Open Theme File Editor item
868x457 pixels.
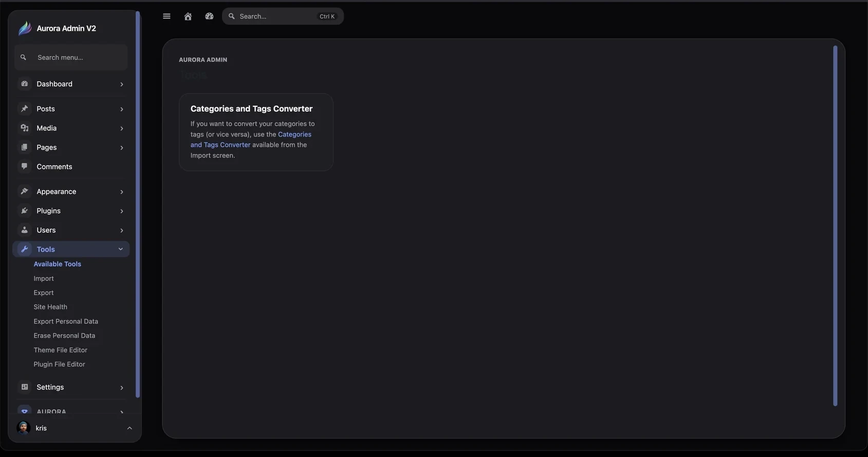point(61,350)
